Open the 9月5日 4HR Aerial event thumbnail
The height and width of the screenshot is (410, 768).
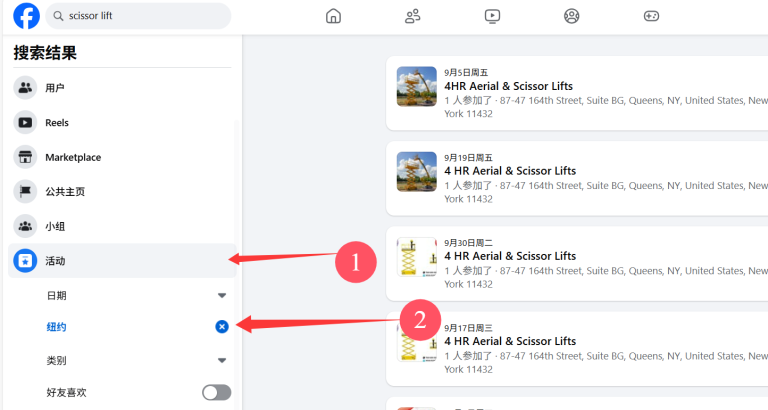(416, 87)
